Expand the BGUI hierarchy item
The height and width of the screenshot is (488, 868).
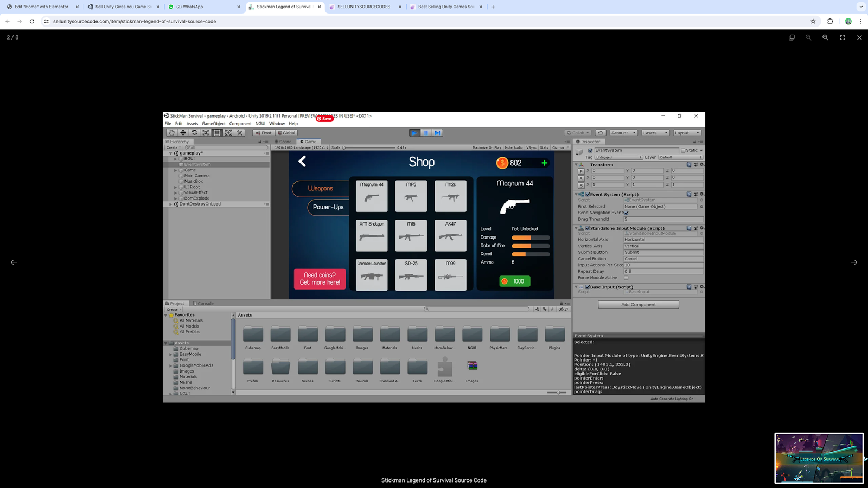[176, 159]
